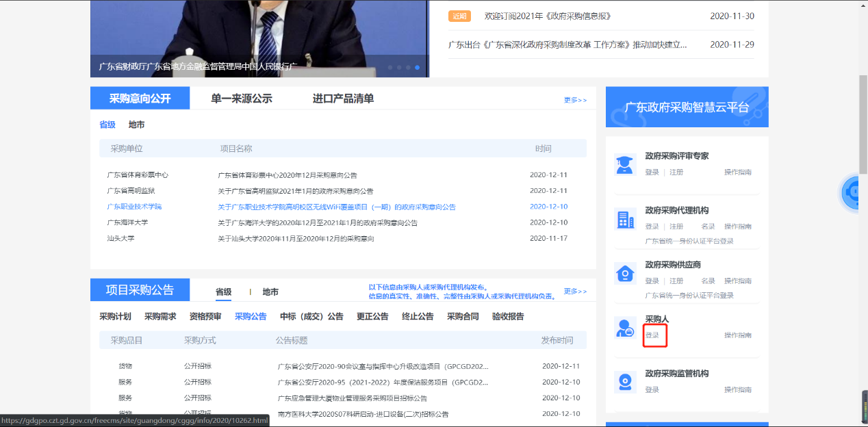Click 更多>> in 项目采购公告 section

pos(575,292)
